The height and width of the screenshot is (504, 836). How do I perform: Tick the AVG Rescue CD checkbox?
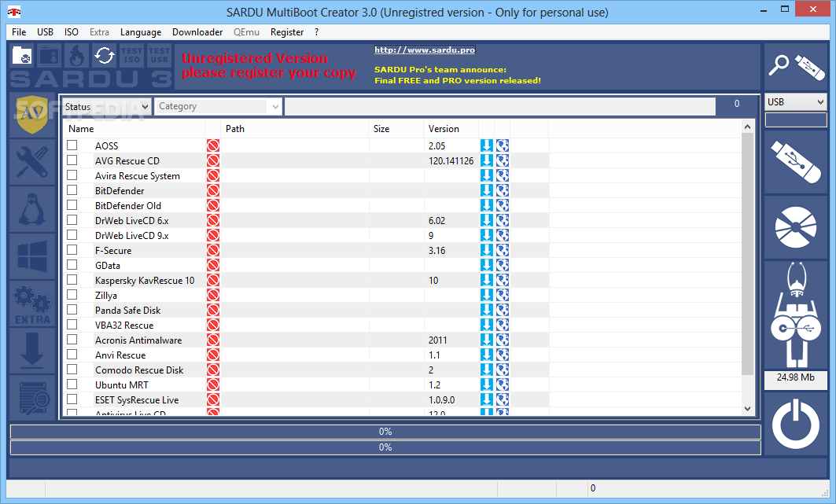(x=72, y=160)
